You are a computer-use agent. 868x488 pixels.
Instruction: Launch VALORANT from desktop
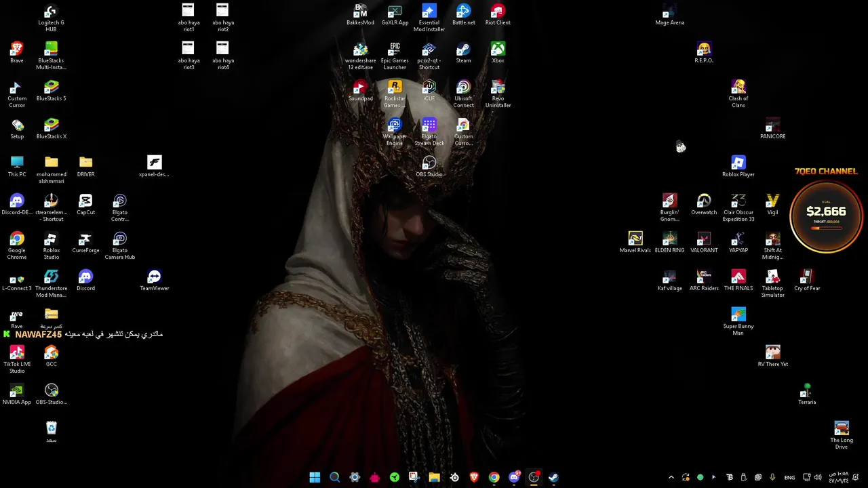(704, 243)
